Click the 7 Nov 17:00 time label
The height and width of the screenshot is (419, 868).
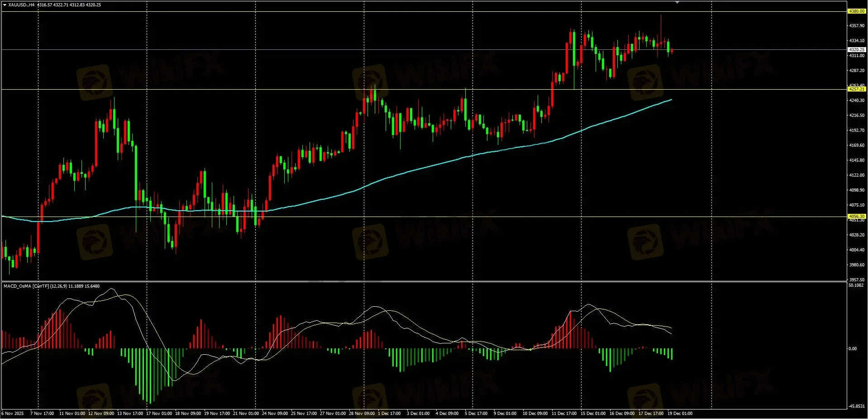[x=42, y=414]
